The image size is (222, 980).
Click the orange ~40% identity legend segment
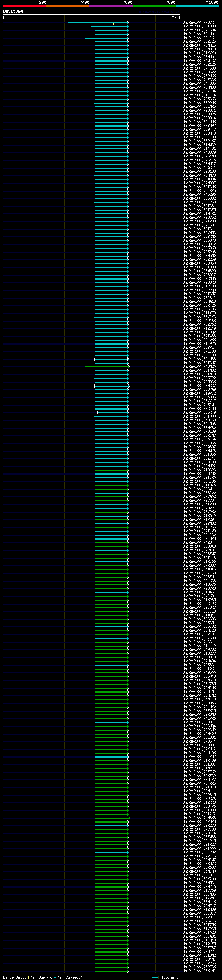tap(68, 6)
